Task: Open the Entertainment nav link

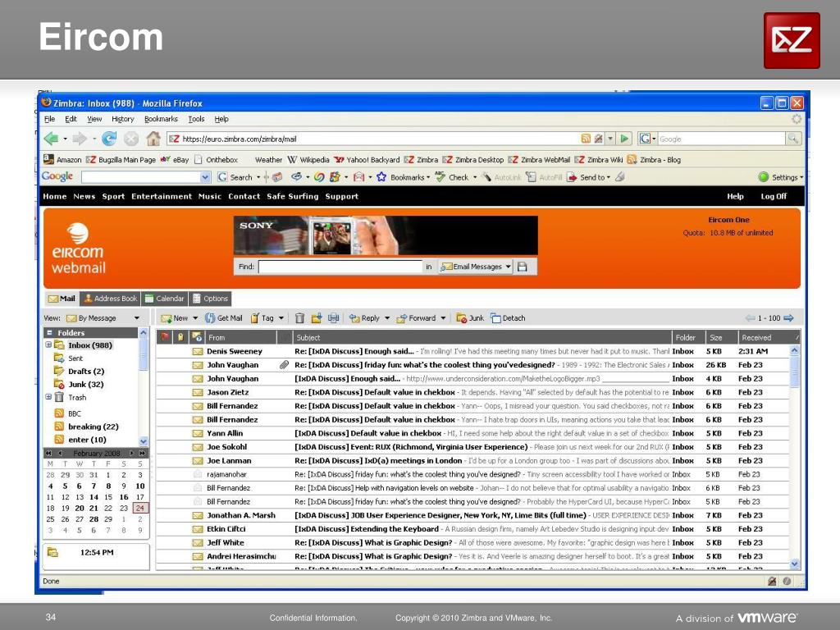Action: (162, 196)
